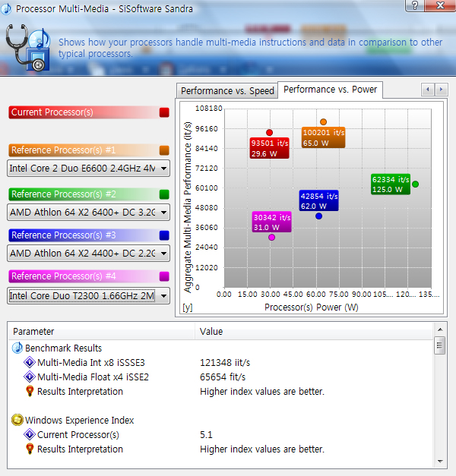
Task: Click the 30342 it/s 31.0 W label
Action: pyautogui.click(x=272, y=222)
